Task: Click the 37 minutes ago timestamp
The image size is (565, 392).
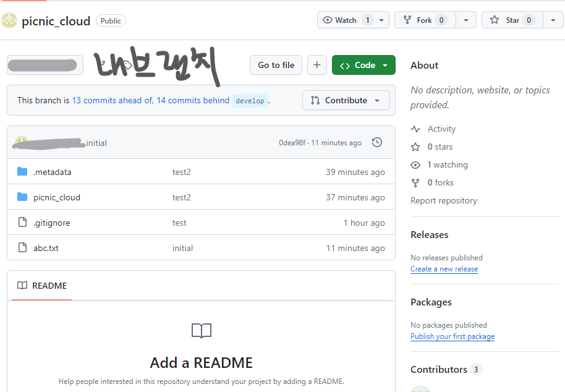Action: click(x=355, y=197)
